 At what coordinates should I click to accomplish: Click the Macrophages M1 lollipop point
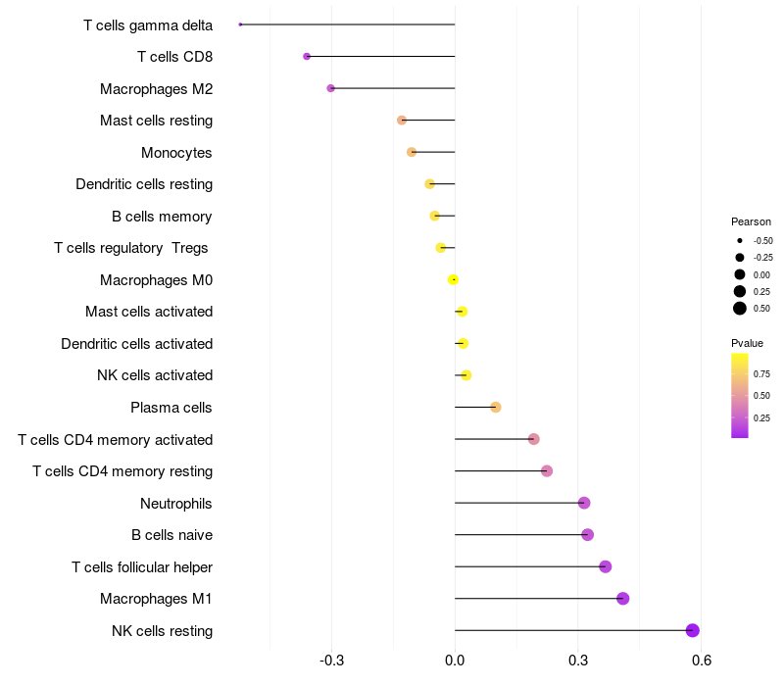622,599
